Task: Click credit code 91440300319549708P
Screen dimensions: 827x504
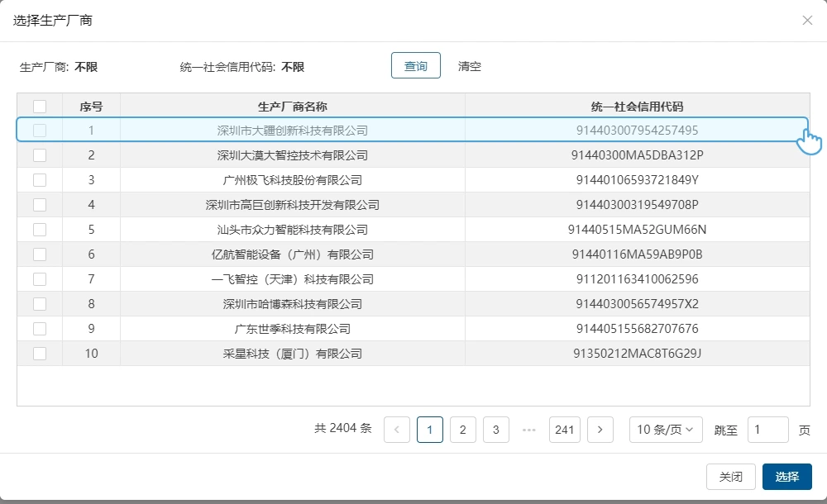Action: pyautogui.click(x=637, y=205)
